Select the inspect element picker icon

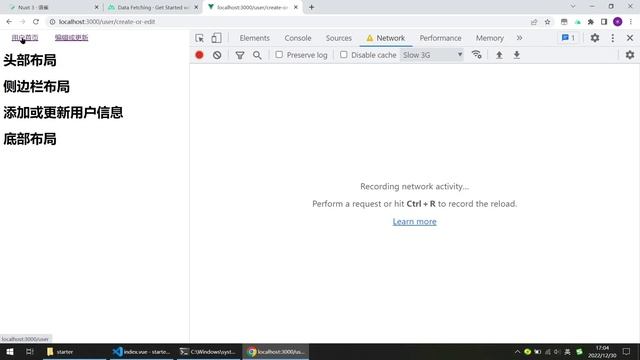[x=200, y=38]
